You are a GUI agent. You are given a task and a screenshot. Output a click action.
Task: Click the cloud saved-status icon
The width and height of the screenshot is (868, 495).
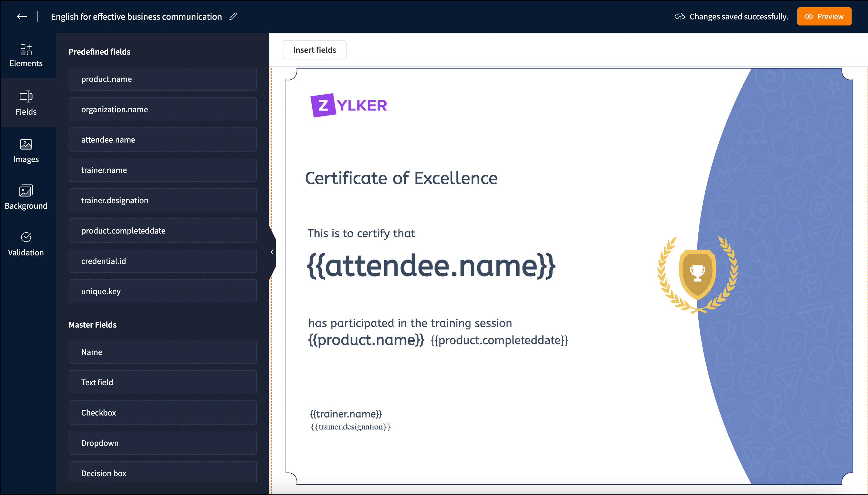click(x=679, y=16)
